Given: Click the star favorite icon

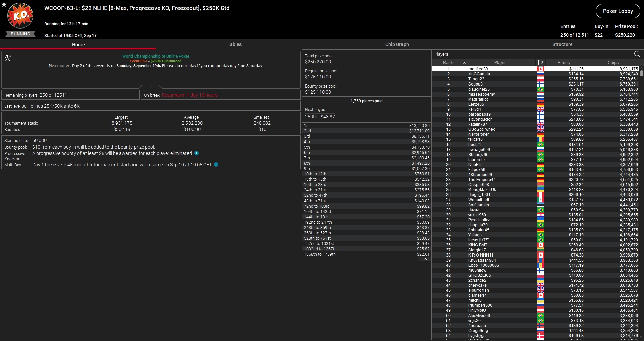Looking at the screenshot, I should click(4, 4).
